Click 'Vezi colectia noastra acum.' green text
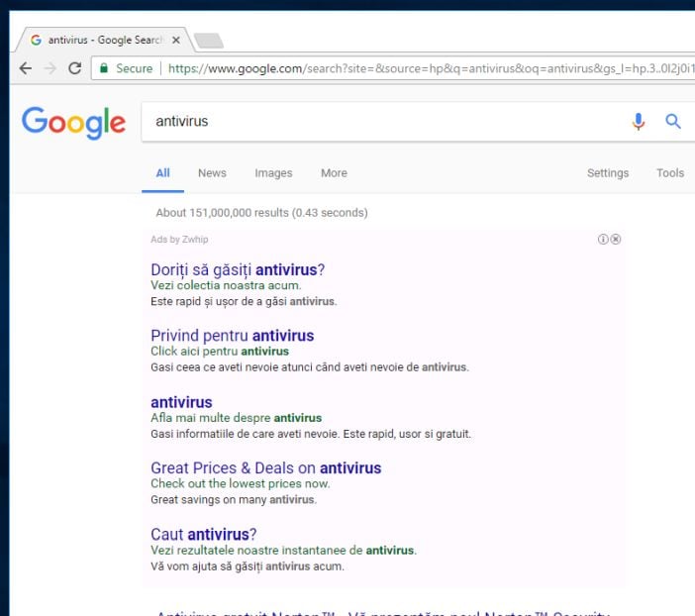This screenshot has width=695, height=616. (226, 285)
